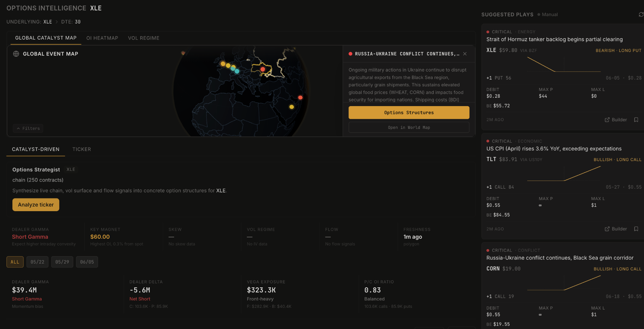Image resolution: width=644 pixels, height=329 pixels.
Task: Click XLE in the underlying breadcrumb
Action: 48,22
